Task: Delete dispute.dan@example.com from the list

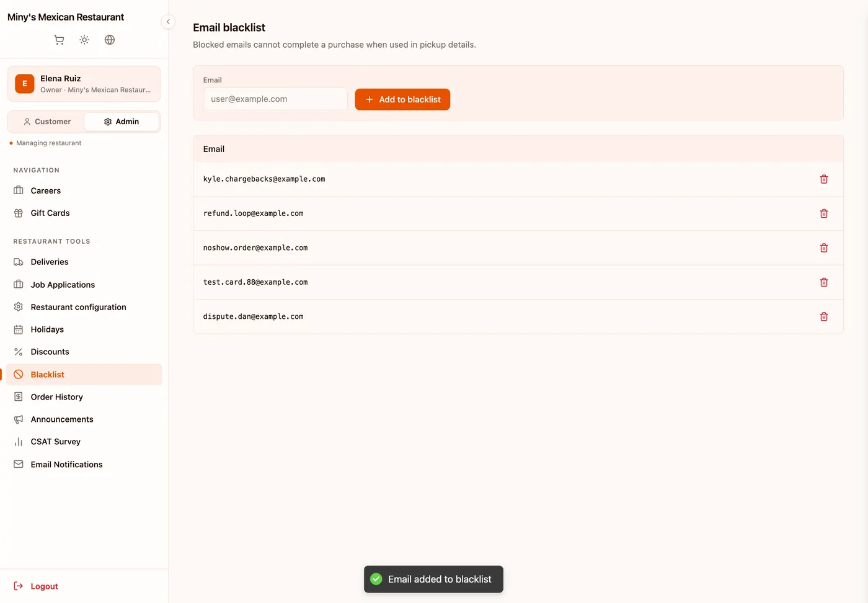Action: click(824, 317)
